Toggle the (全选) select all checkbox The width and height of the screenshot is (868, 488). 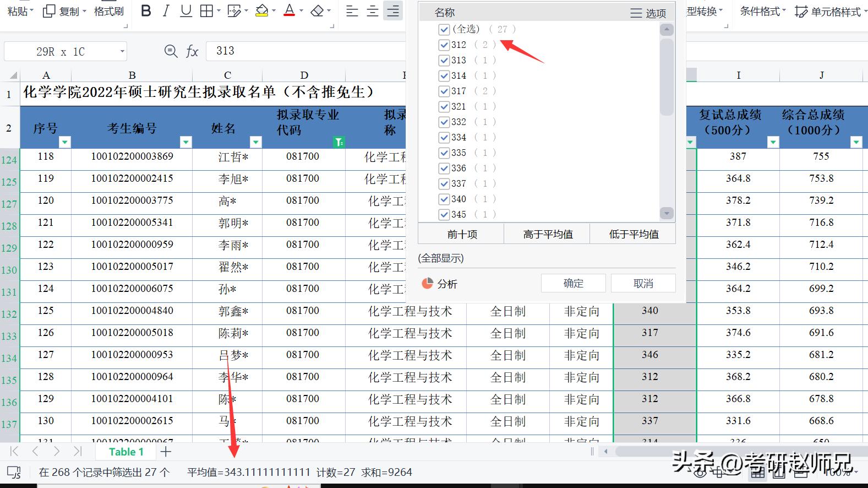[444, 29]
